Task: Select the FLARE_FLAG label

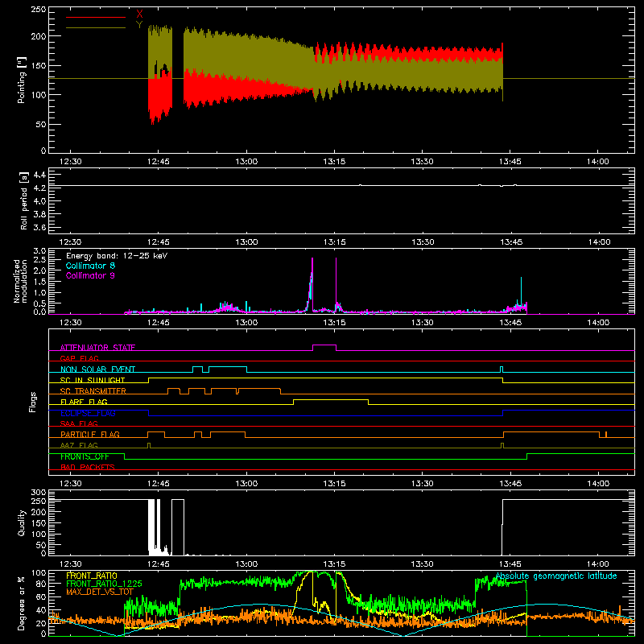Action: click(x=84, y=402)
